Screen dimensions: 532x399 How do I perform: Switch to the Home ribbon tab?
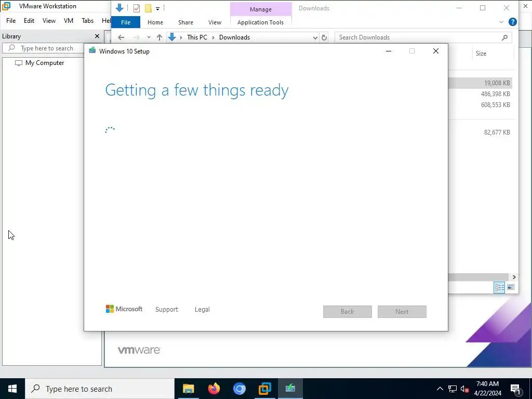[155, 22]
